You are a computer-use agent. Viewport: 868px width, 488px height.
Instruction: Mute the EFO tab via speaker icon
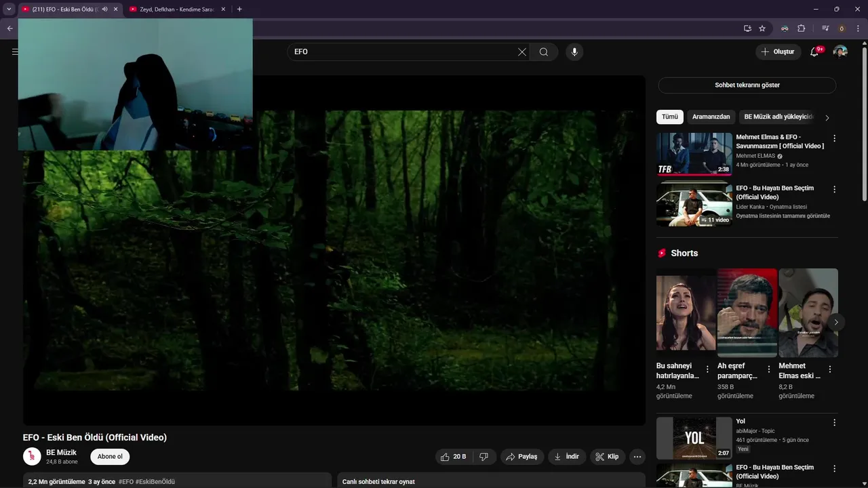[104, 9]
